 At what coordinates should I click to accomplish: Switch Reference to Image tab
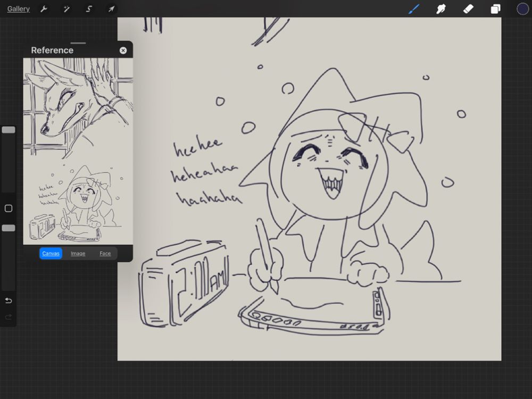point(78,253)
